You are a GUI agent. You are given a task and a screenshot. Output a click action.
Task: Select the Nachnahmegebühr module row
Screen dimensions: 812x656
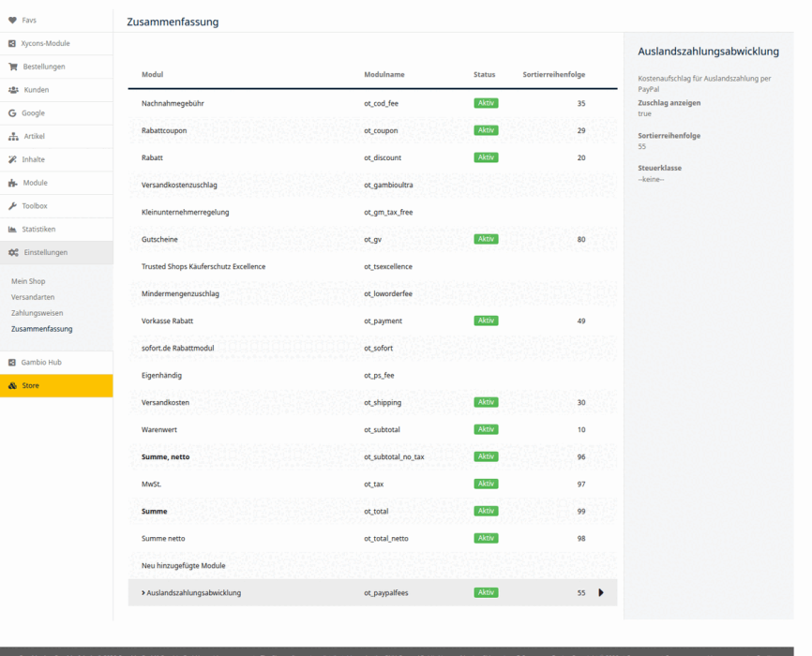(x=372, y=103)
